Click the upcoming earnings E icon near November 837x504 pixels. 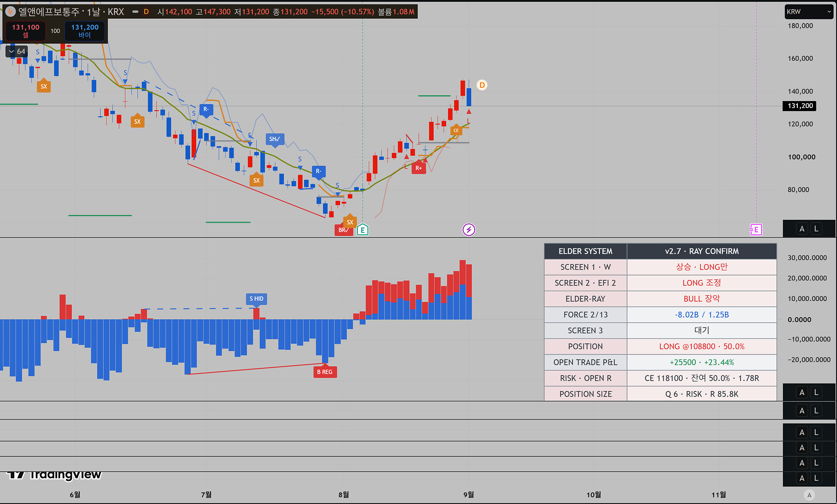pyautogui.click(x=756, y=230)
